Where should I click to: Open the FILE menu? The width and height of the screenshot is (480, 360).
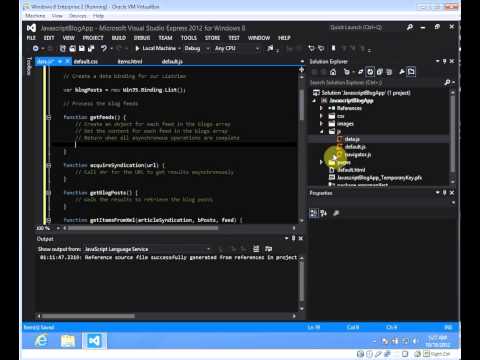point(31,38)
